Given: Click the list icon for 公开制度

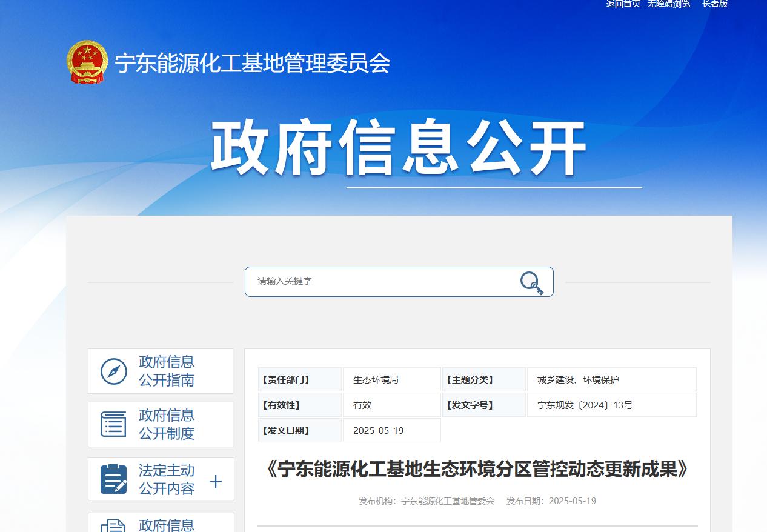Looking at the screenshot, I should tap(113, 424).
